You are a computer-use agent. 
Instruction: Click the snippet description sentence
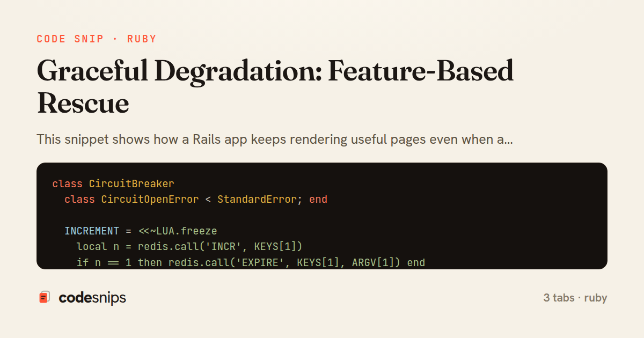[x=275, y=140]
